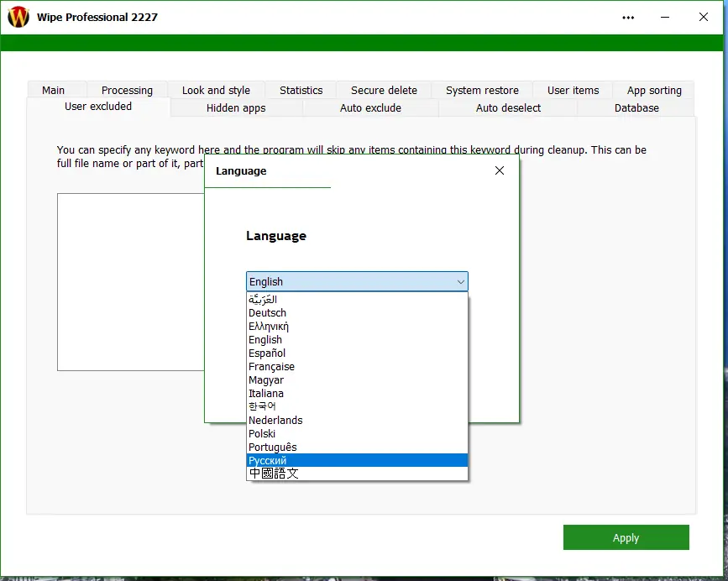Select Español language
The image size is (728, 581).
357,353
